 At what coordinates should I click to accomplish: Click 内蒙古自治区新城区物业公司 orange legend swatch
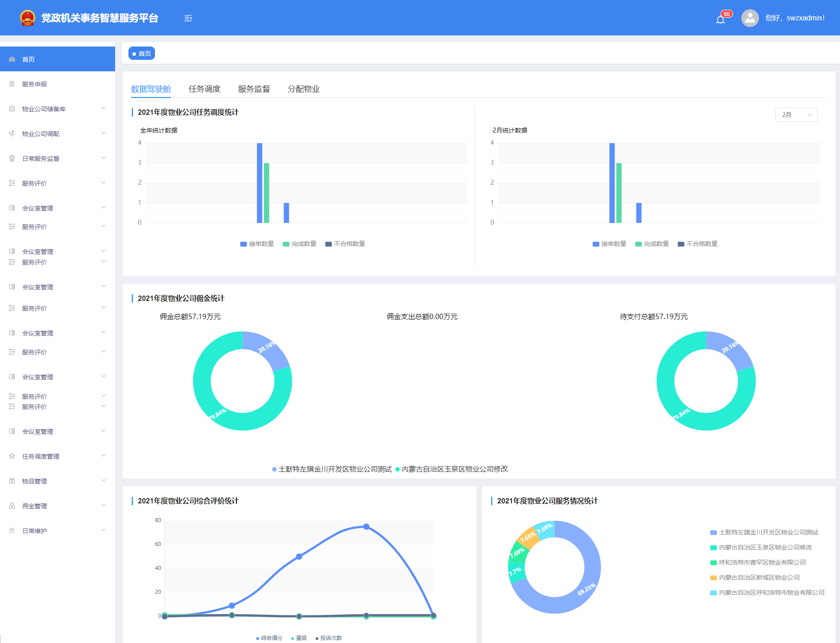(x=713, y=577)
